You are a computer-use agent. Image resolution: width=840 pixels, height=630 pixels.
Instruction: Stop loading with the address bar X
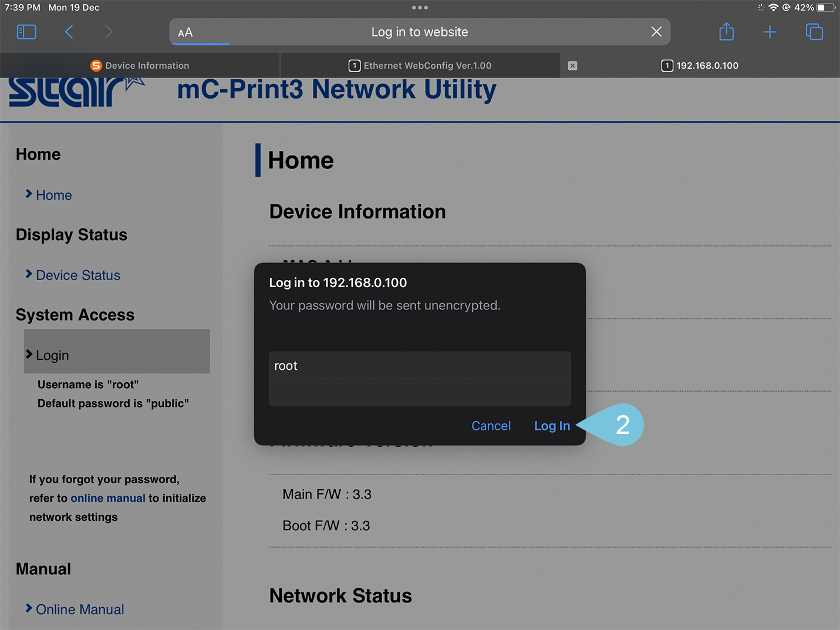(x=656, y=32)
